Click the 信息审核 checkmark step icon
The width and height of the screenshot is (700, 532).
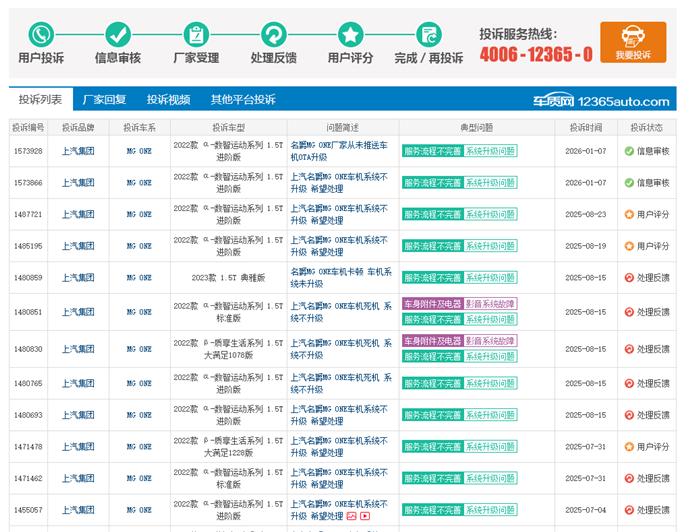pyautogui.click(x=118, y=34)
